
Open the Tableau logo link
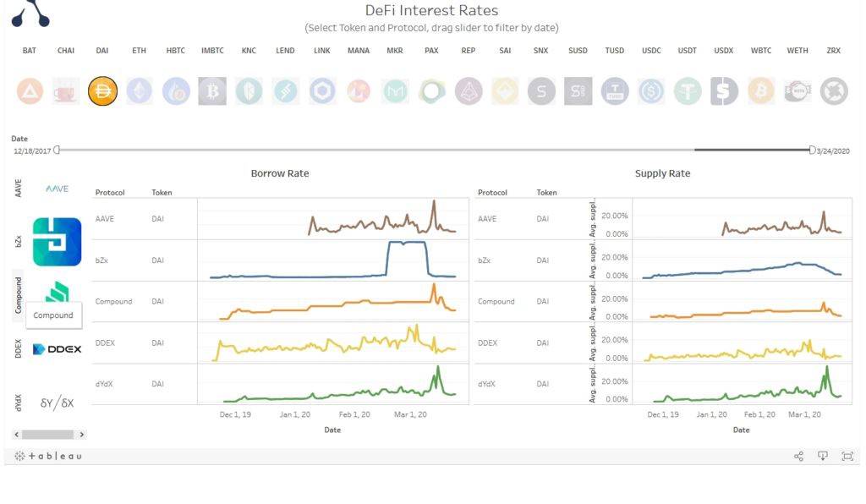pos(48,456)
